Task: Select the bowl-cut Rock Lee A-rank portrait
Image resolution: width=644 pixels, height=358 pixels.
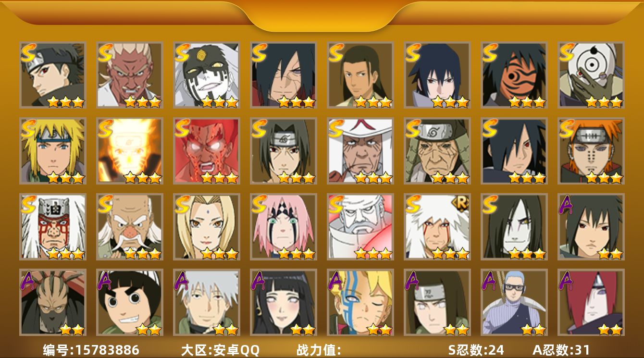Action: (130, 302)
